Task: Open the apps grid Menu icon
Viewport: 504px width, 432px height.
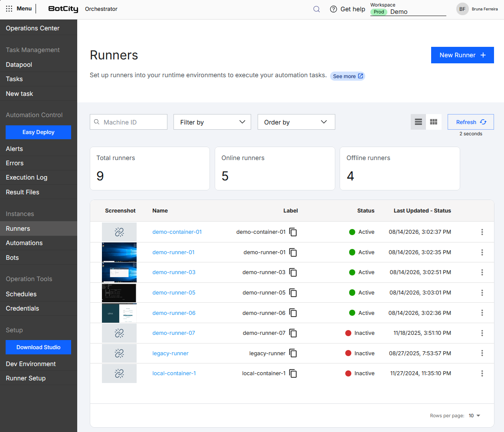Action: coord(9,9)
